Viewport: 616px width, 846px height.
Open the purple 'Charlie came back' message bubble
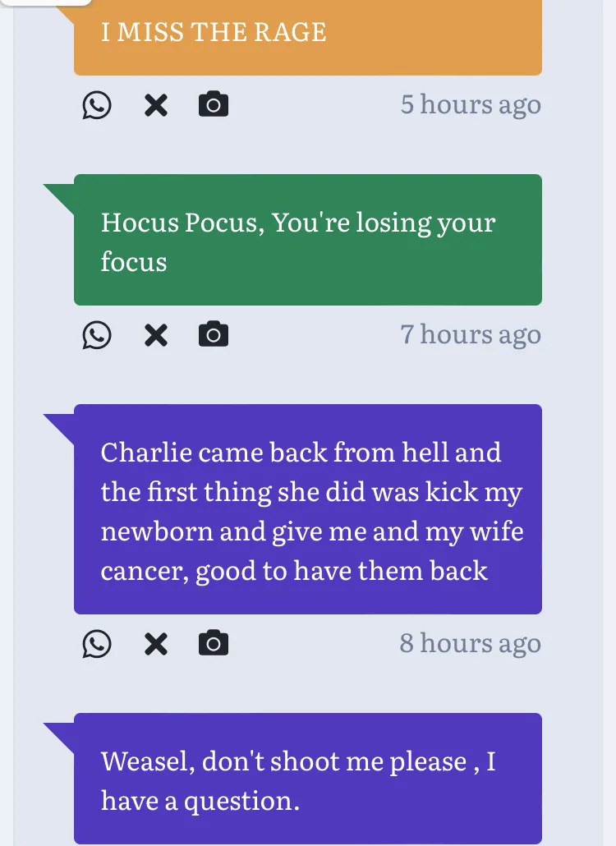tap(307, 509)
